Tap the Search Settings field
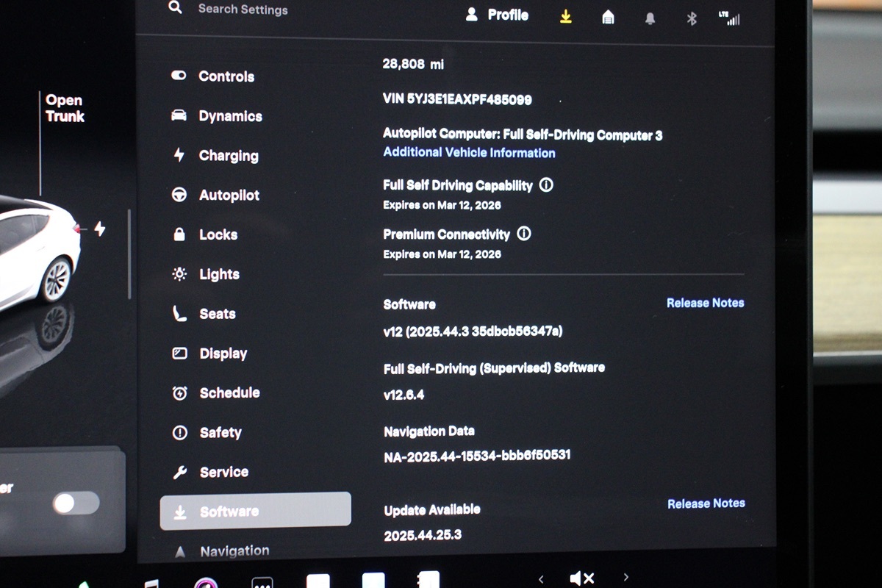 click(x=243, y=10)
